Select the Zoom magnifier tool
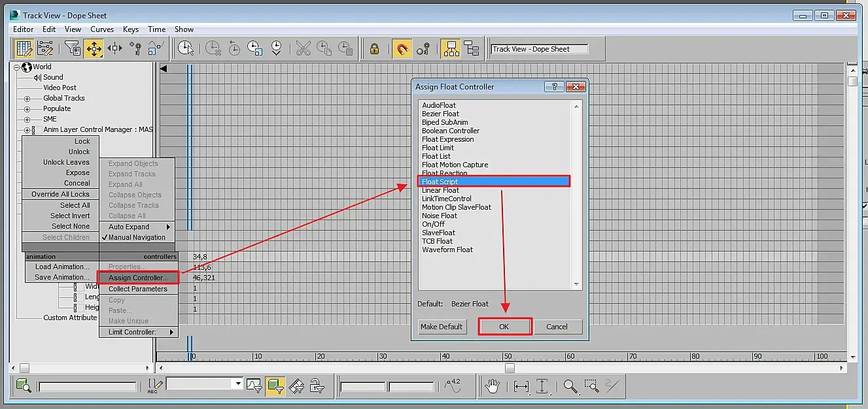This screenshot has height=409, width=868. point(571,386)
